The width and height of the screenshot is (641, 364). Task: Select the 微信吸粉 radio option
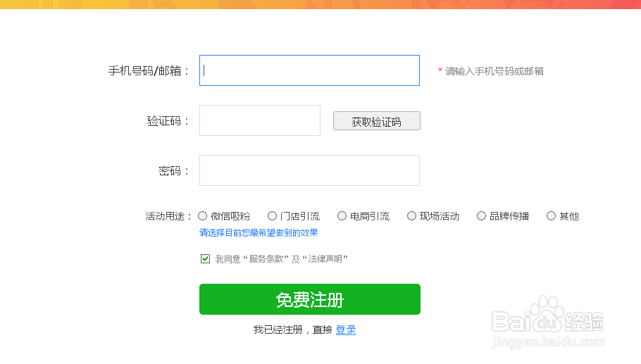[x=203, y=216]
